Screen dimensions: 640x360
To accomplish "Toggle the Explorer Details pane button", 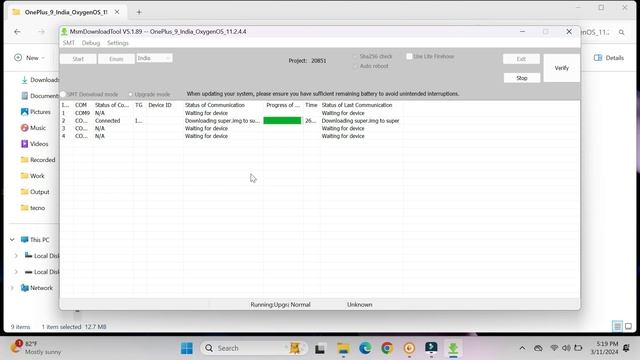I will coord(609,58).
